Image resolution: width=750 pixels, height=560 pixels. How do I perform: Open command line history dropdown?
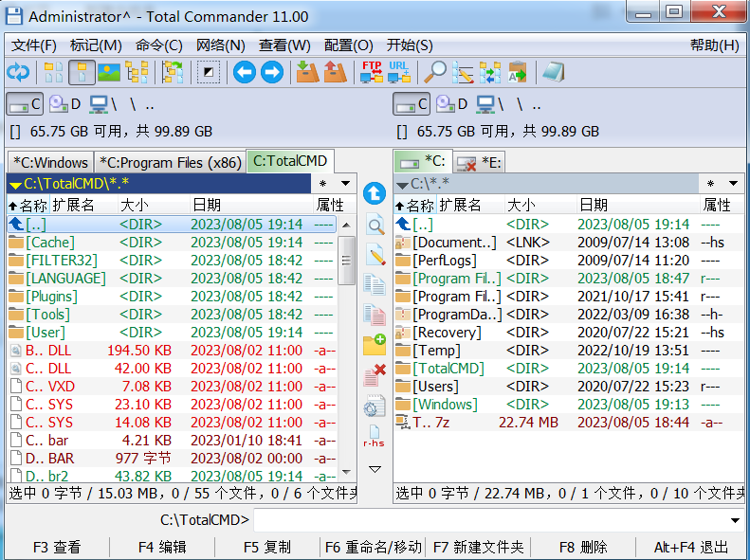pyautogui.click(x=735, y=520)
